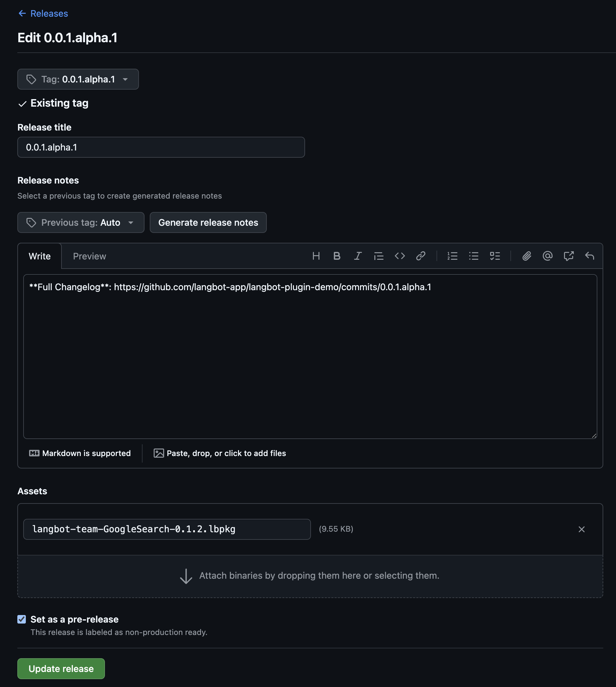
Task: Insert a quote block
Action: pyautogui.click(x=379, y=256)
